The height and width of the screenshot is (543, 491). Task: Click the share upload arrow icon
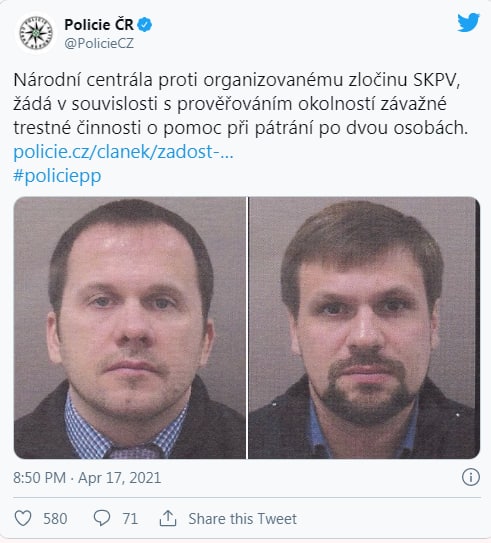point(168,518)
